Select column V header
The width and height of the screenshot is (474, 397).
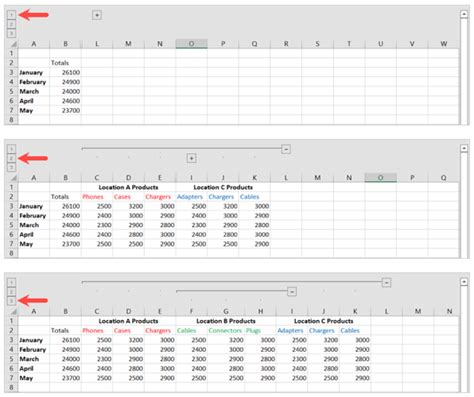(x=412, y=44)
